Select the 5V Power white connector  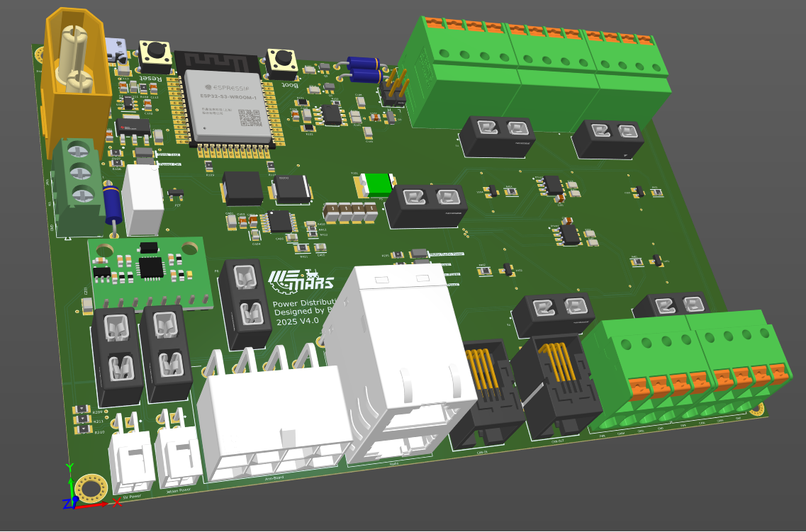tap(132, 455)
